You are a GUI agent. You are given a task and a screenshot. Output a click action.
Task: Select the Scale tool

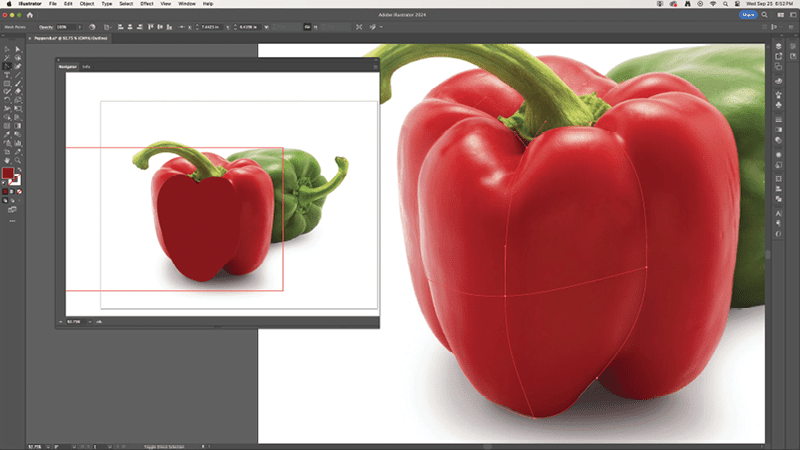pos(18,101)
